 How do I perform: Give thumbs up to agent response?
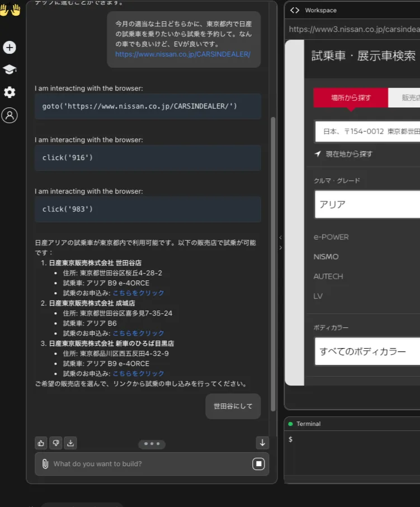coord(41,443)
